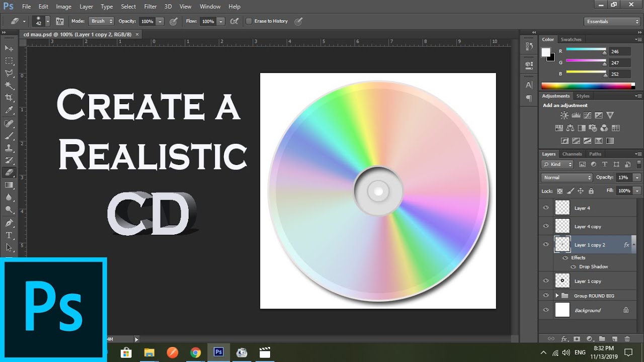Enable the Erase to History checkbox
The height and width of the screenshot is (362, 644).
click(x=249, y=21)
